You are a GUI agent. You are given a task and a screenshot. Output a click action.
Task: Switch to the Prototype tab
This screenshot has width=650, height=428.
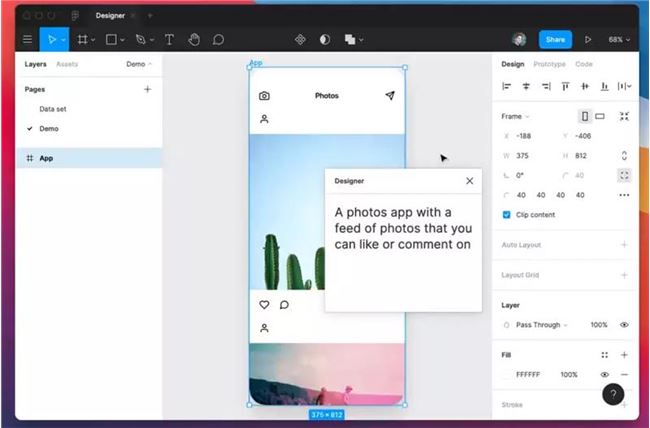549,64
